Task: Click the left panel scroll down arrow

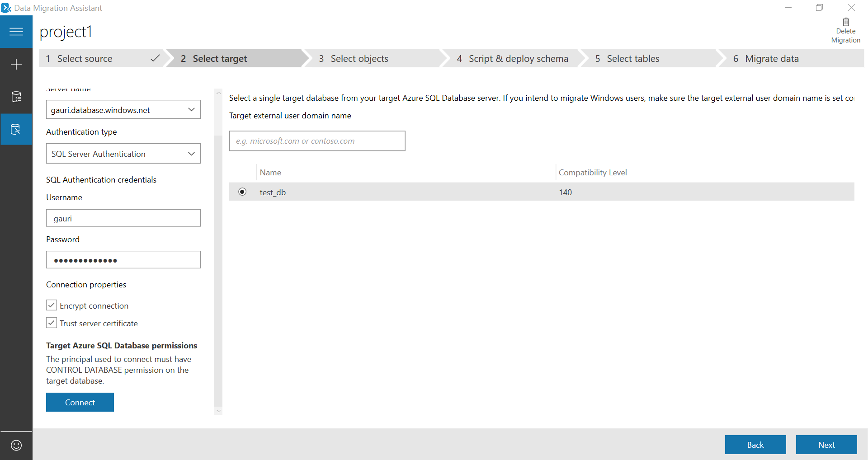Action: coord(218,411)
